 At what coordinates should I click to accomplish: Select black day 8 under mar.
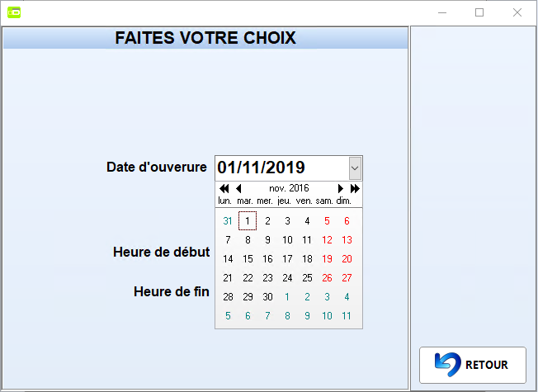tap(248, 240)
